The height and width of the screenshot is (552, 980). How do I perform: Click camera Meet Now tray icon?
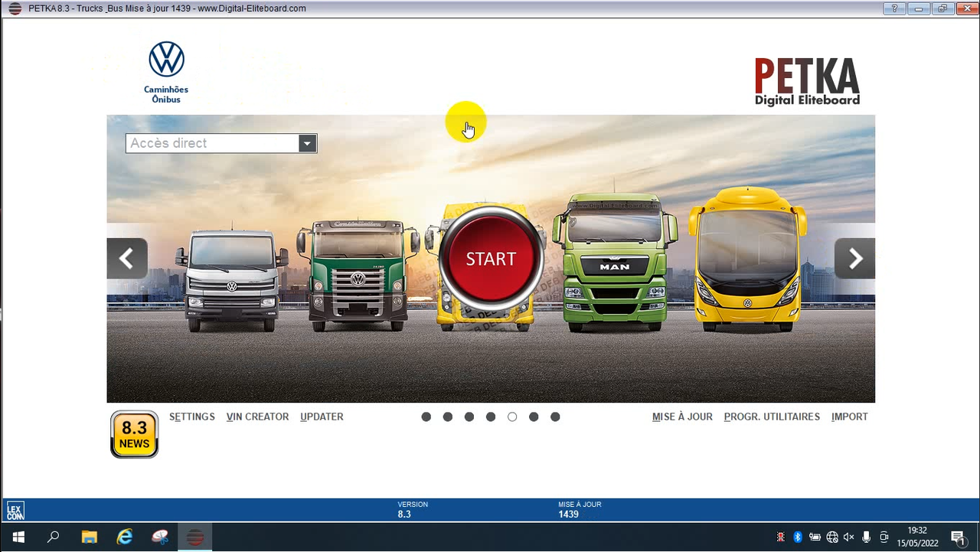click(884, 537)
